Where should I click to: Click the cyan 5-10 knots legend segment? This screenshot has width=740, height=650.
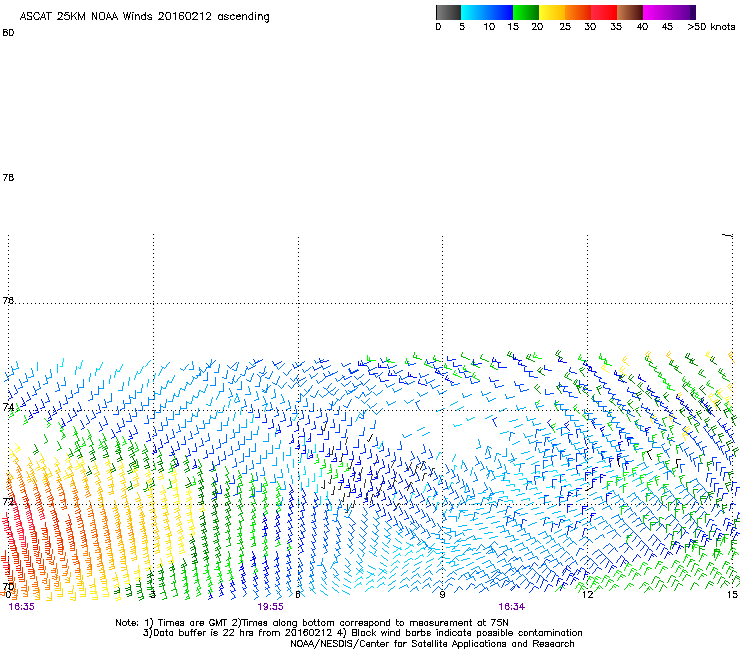474,12
